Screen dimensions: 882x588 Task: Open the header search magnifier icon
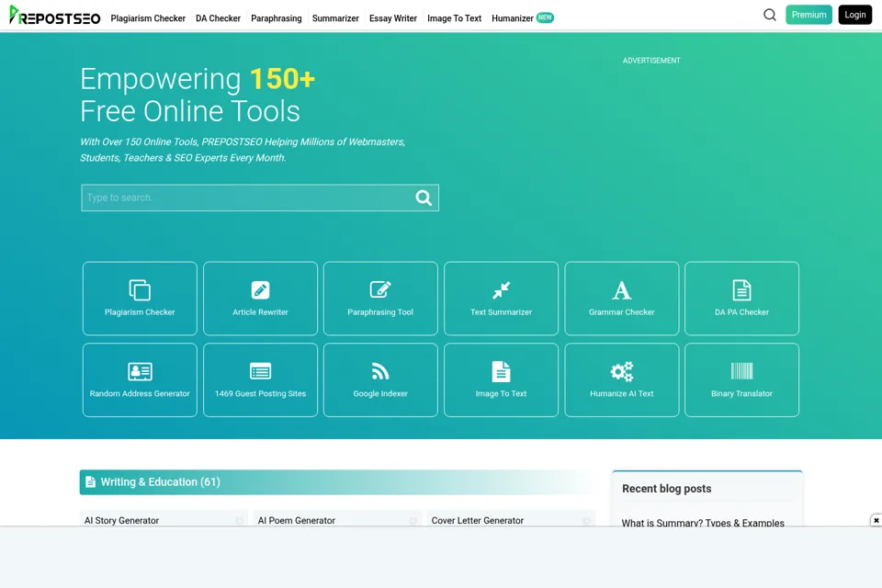770,15
